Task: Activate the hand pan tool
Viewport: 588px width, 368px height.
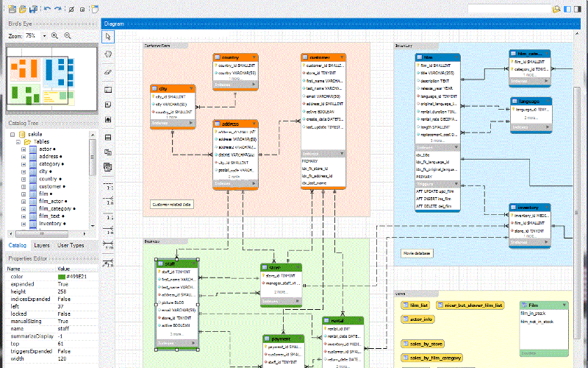Action: (x=108, y=54)
